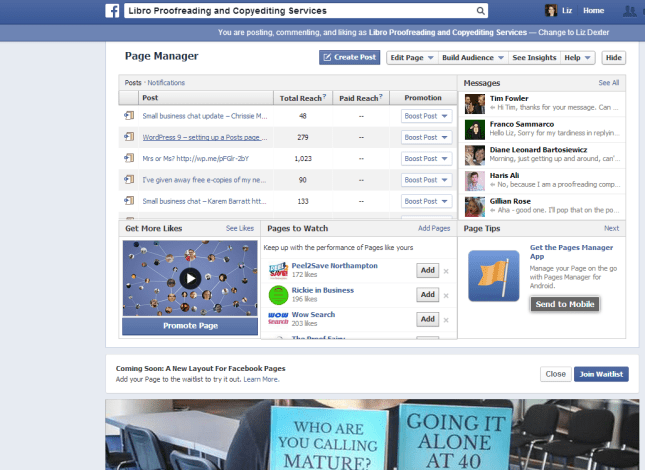Click Add Pages link

[434, 228]
